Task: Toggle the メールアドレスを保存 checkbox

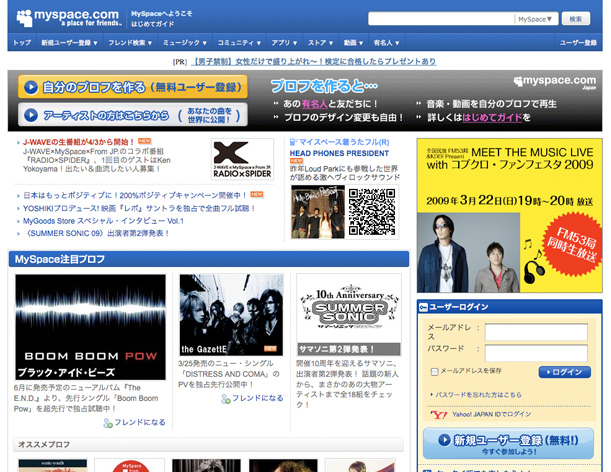Action: pos(434,372)
